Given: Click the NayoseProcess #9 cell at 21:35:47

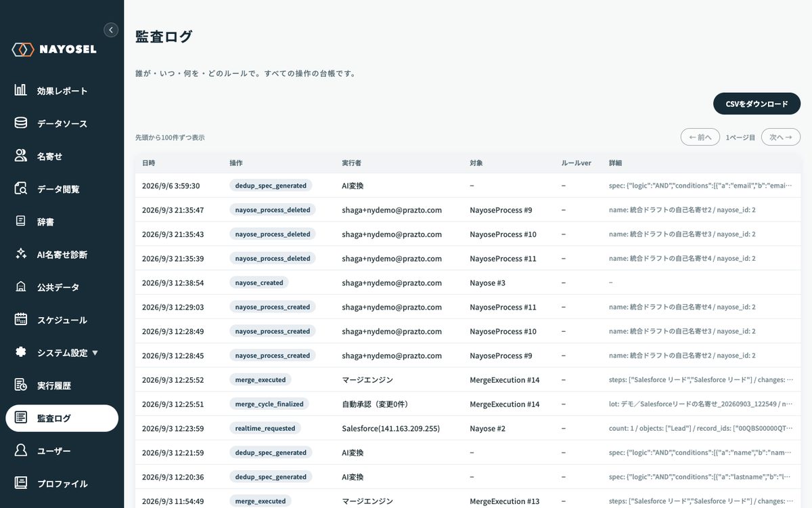Looking at the screenshot, I should 501,210.
